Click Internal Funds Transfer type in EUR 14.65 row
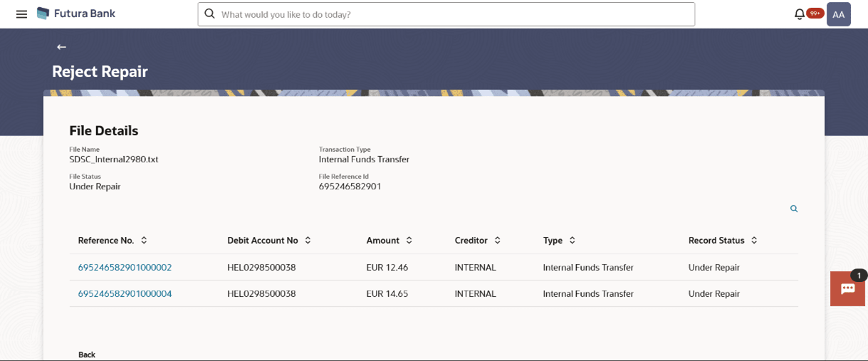The image size is (868, 361). (x=588, y=293)
